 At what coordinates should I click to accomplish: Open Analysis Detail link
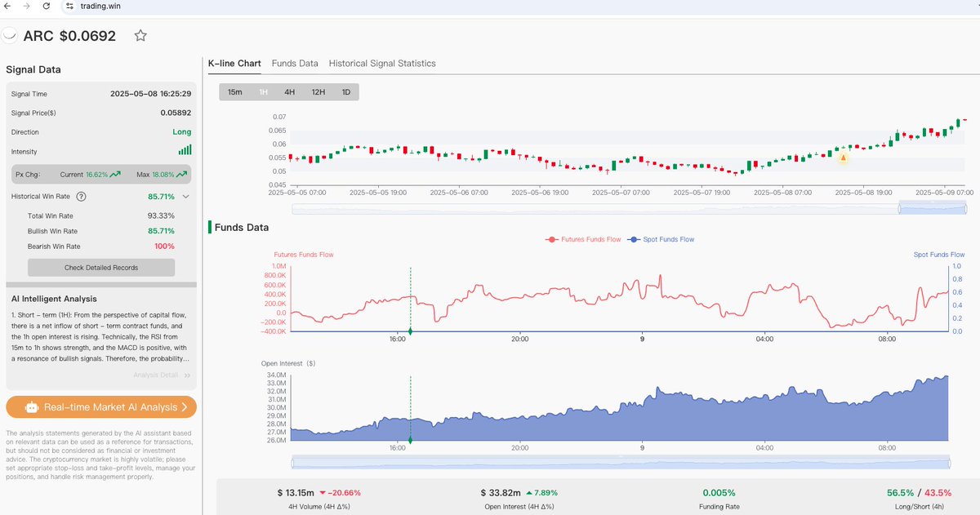163,375
